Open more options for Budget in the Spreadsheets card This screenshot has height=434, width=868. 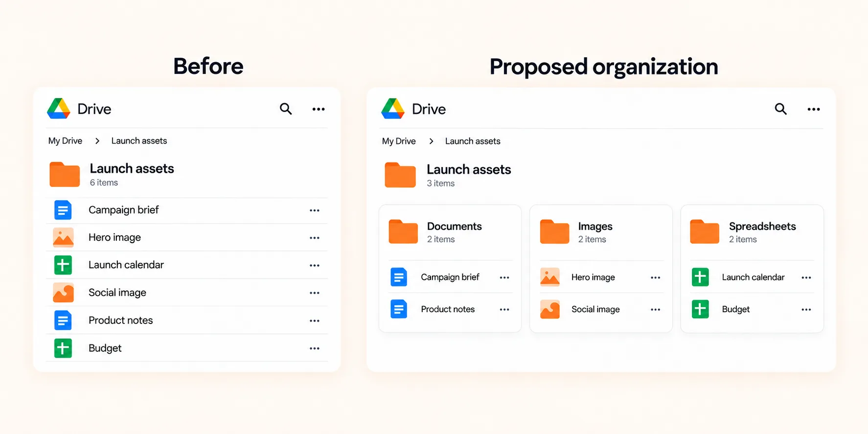click(806, 310)
